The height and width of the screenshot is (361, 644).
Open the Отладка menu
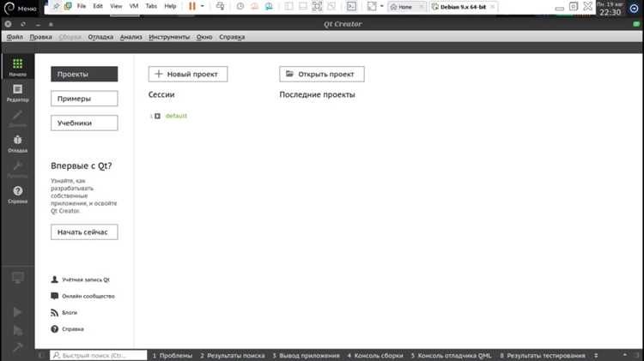tap(100, 37)
